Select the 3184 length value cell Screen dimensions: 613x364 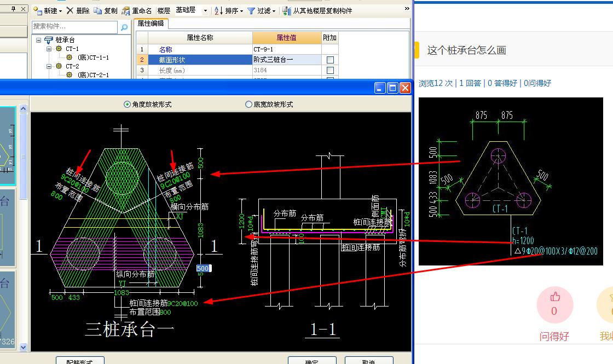287,71
